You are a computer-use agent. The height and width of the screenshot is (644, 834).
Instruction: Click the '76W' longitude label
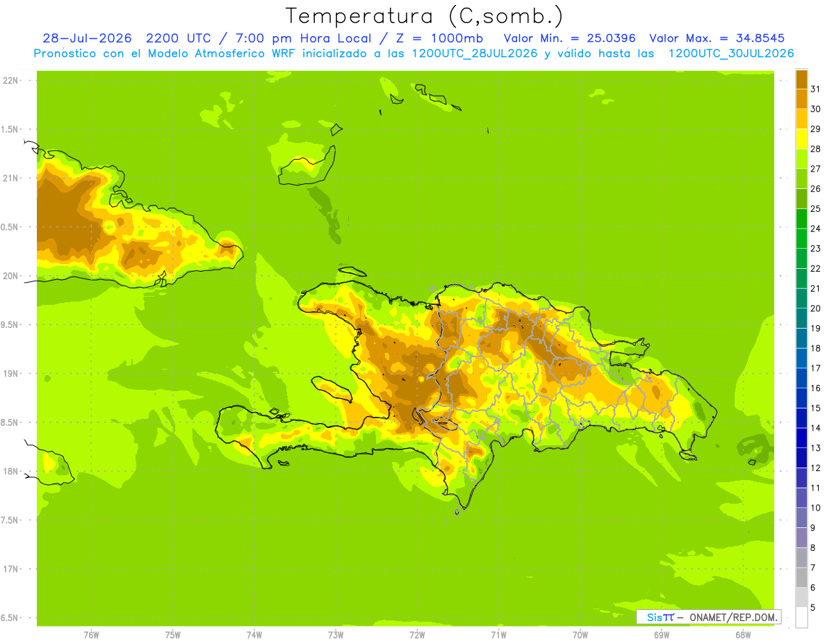[91, 635]
